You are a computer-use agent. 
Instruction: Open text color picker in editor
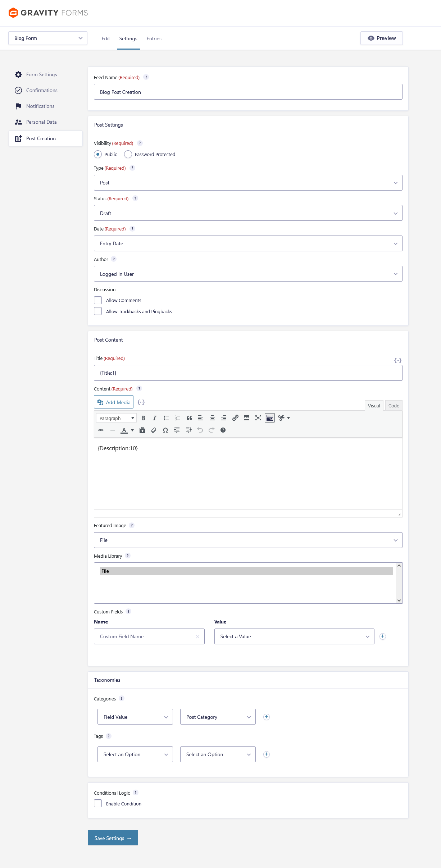(132, 430)
